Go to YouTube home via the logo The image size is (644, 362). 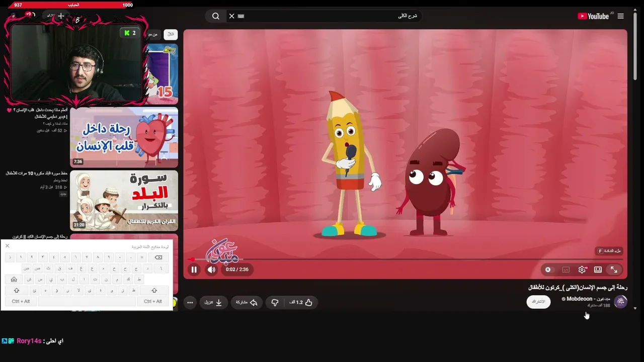(x=593, y=16)
